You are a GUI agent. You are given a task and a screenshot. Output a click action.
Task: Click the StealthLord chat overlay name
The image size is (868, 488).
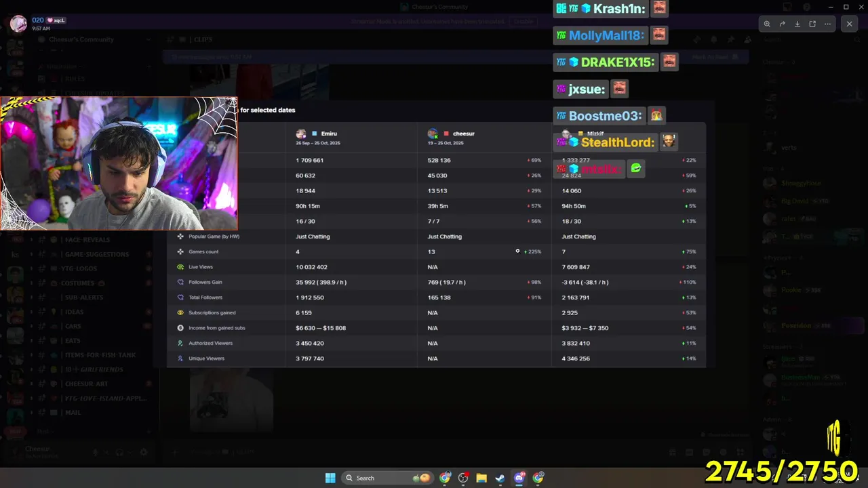point(618,142)
